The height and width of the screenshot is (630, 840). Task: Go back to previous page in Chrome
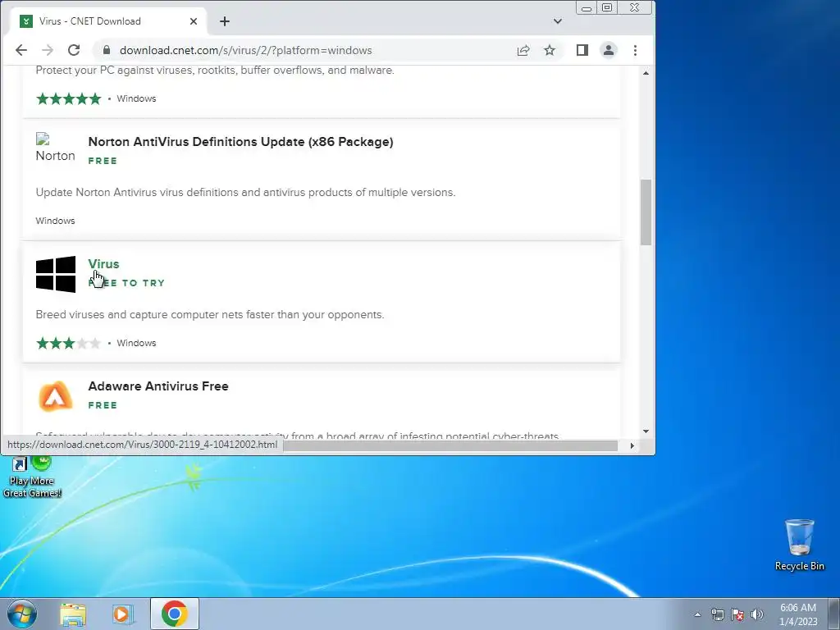coord(21,50)
